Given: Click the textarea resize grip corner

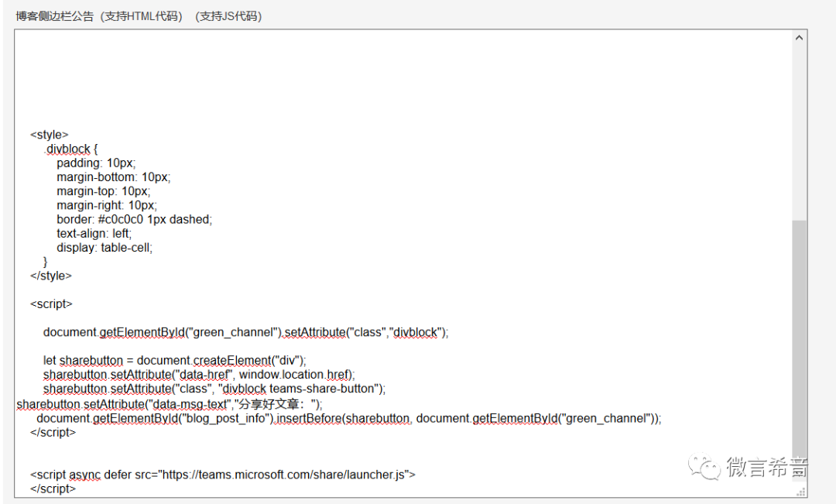Looking at the screenshot, I should 800,492.
